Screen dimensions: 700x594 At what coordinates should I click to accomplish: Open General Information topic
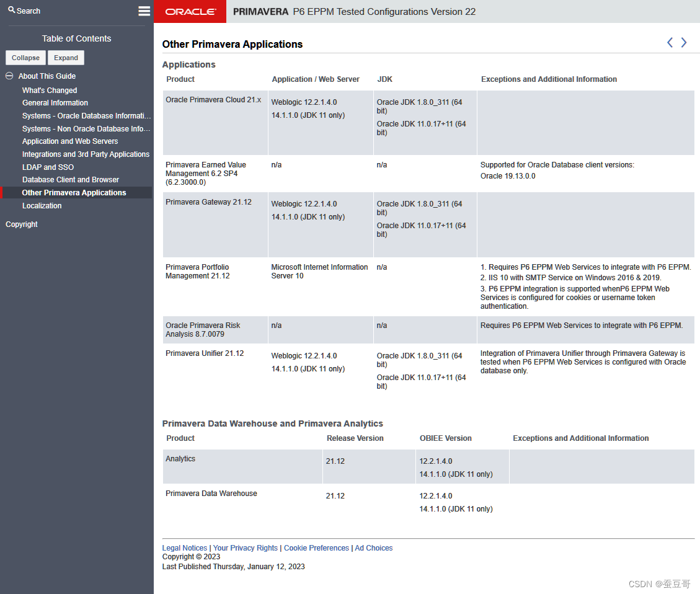click(x=55, y=103)
